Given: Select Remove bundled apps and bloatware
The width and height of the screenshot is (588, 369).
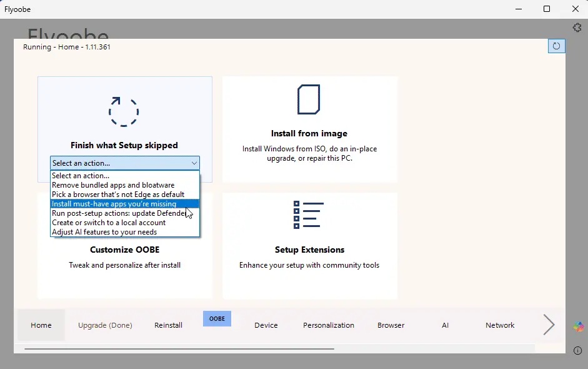Looking at the screenshot, I should [x=125, y=185].
